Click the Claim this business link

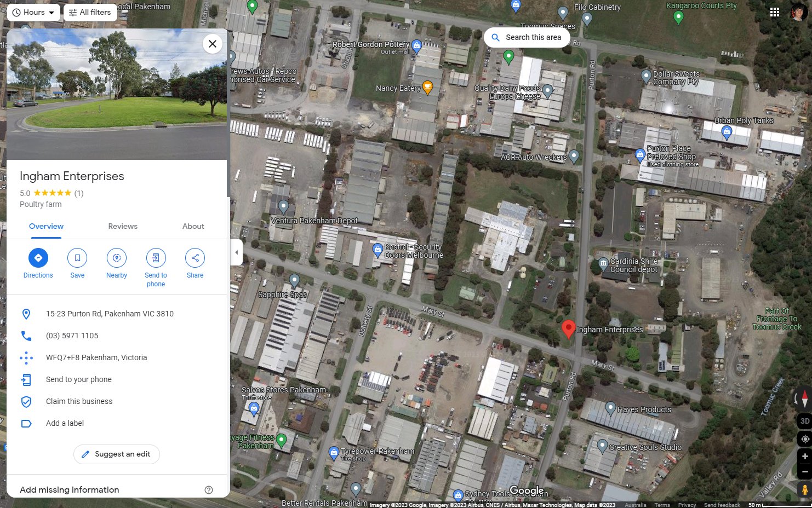click(x=79, y=401)
